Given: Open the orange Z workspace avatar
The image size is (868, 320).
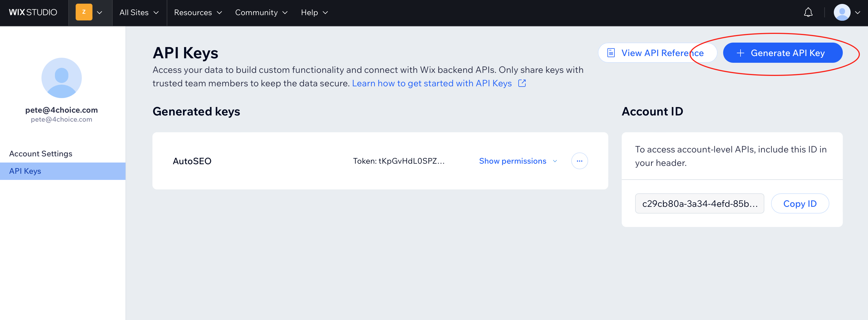Looking at the screenshot, I should pos(83,12).
